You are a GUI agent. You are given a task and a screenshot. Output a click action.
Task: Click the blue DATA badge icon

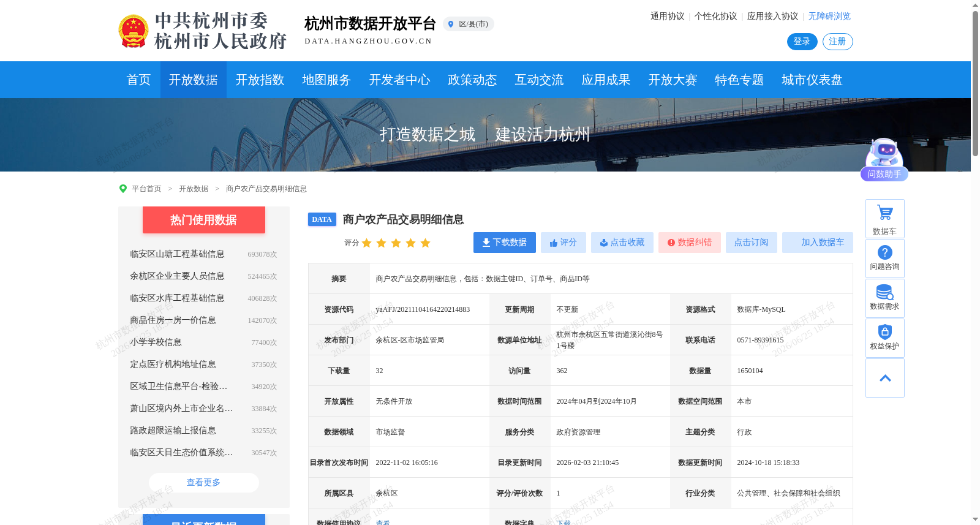(x=322, y=219)
